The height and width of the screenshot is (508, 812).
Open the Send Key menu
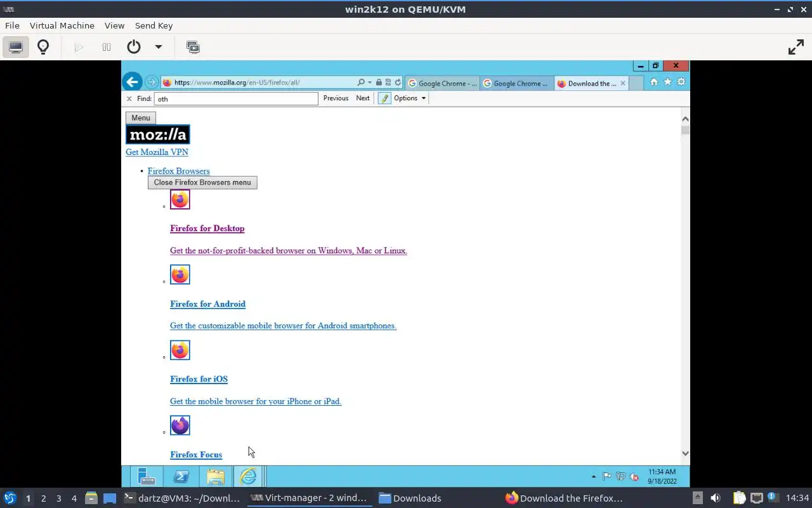(x=154, y=25)
